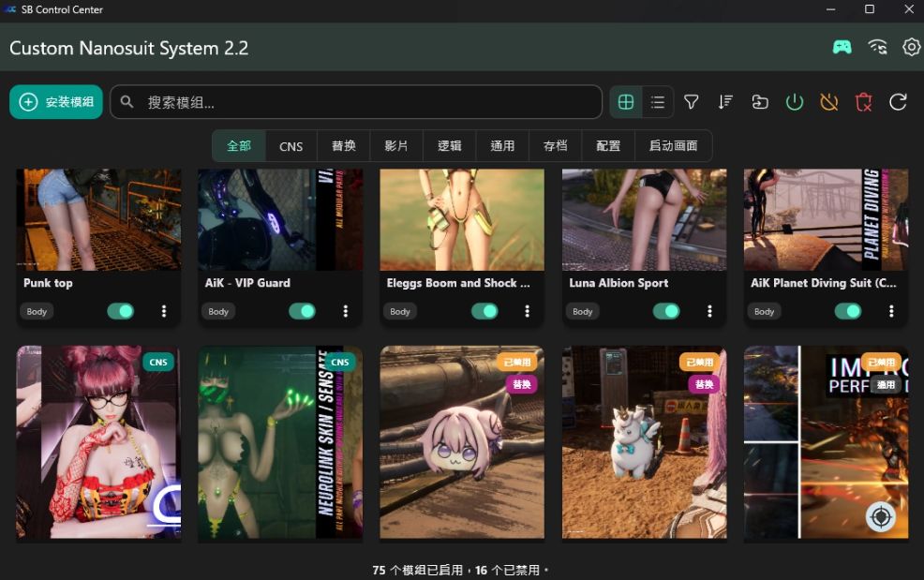
Task: Open more options for Luna Albion Sport
Action: click(x=709, y=311)
